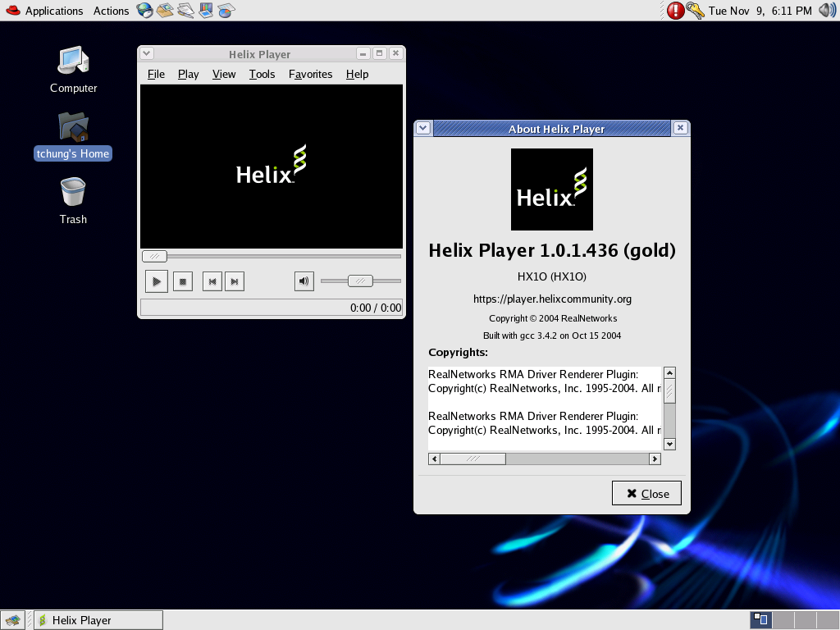Click the copyrights scroll down arrow
The width and height of the screenshot is (840, 630).
pos(669,444)
